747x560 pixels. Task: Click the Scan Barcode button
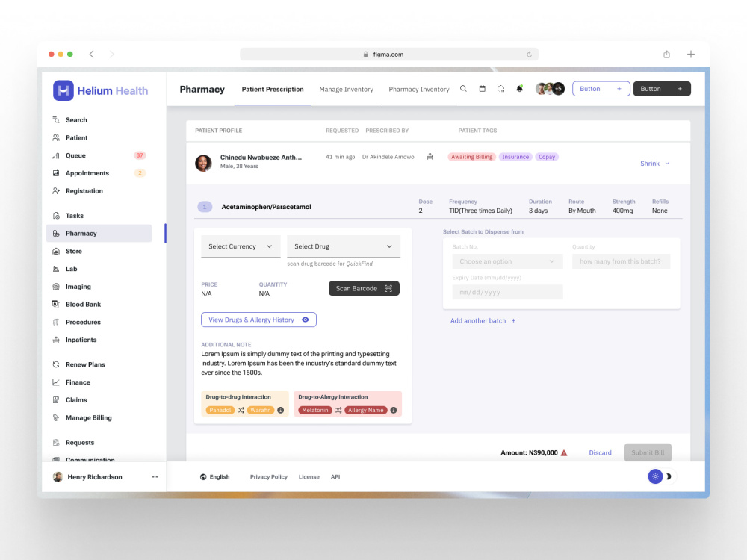pyautogui.click(x=364, y=288)
